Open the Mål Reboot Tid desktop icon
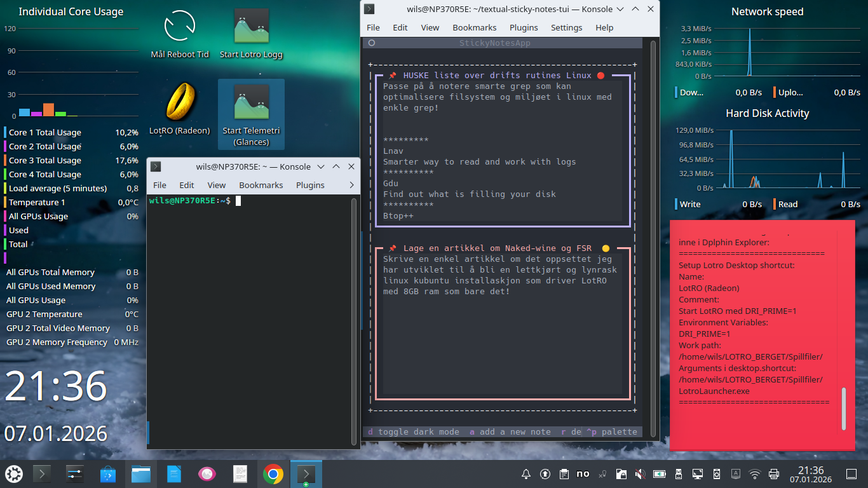The width and height of the screenshot is (868, 488). pyautogui.click(x=180, y=34)
